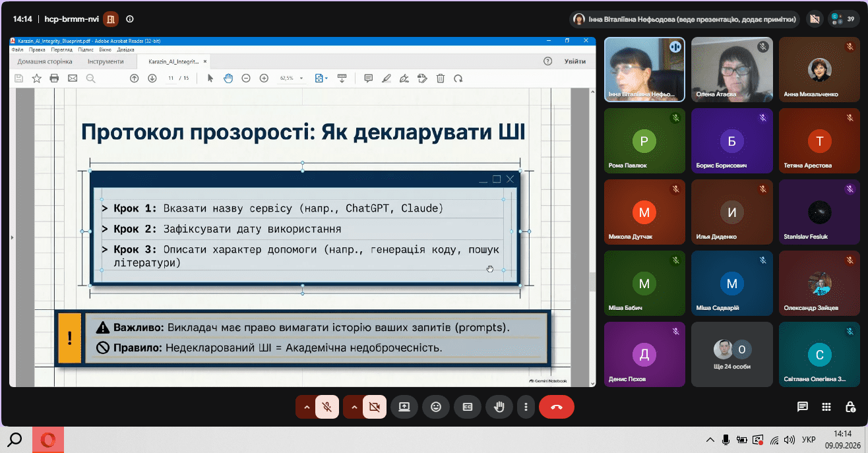Toggle the microphone mute button
The image size is (868, 453).
tap(327, 407)
